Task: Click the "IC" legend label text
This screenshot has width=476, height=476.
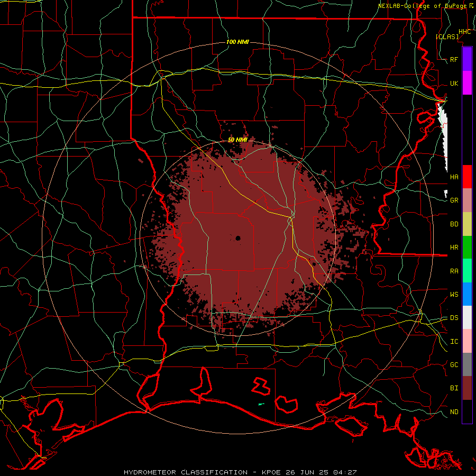Action: coord(454,342)
